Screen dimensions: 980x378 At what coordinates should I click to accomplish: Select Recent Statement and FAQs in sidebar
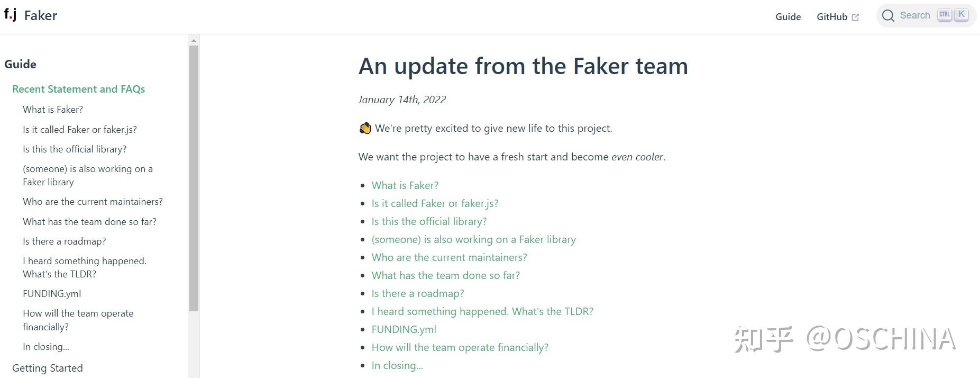pyautogui.click(x=78, y=89)
